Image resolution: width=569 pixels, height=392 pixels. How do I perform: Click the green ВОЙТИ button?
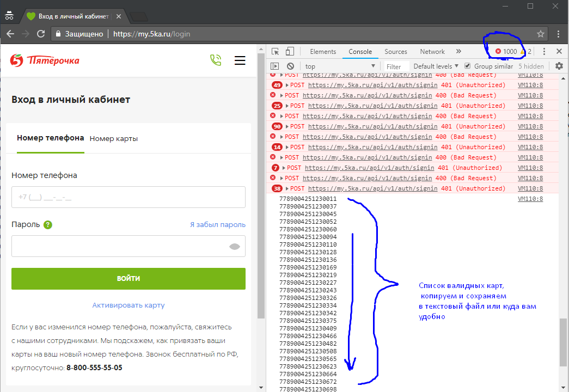click(x=129, y=279)
